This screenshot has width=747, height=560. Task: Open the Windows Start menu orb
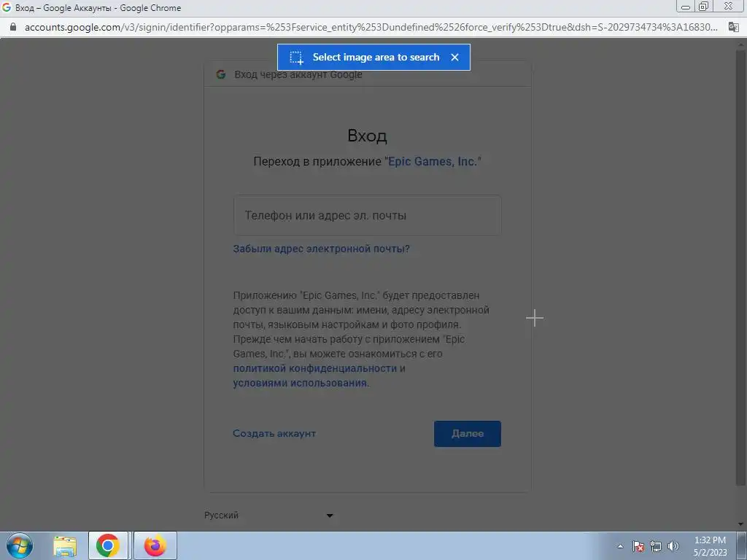[x=20, y=545]
